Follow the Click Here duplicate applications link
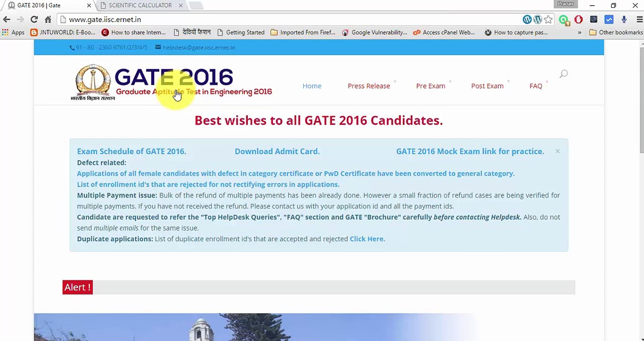 [x=367, y=239]
